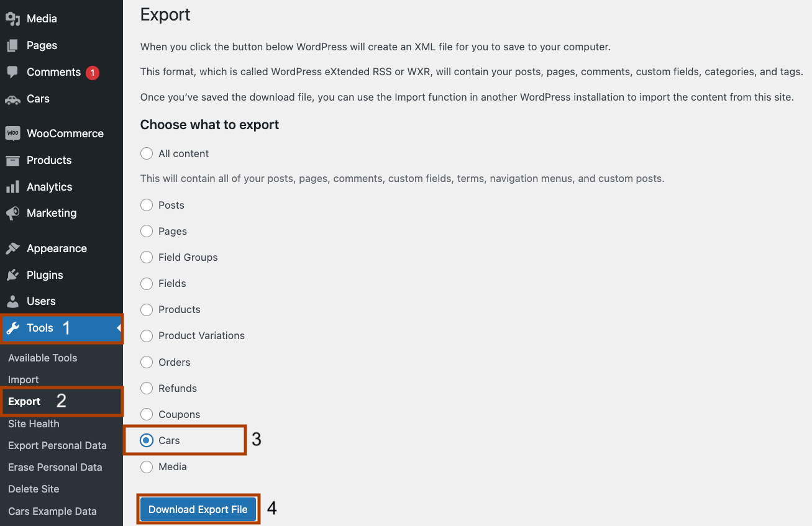This screenshot has height=526, width=812.
Task: Open Appearance via the paintbrush icon
Action: pos(13,248)
